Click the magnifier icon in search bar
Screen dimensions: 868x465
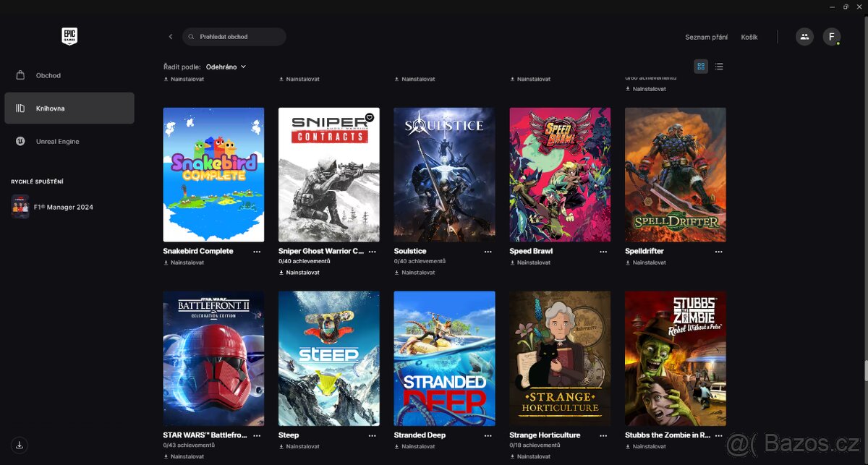[x=191, y=36]
